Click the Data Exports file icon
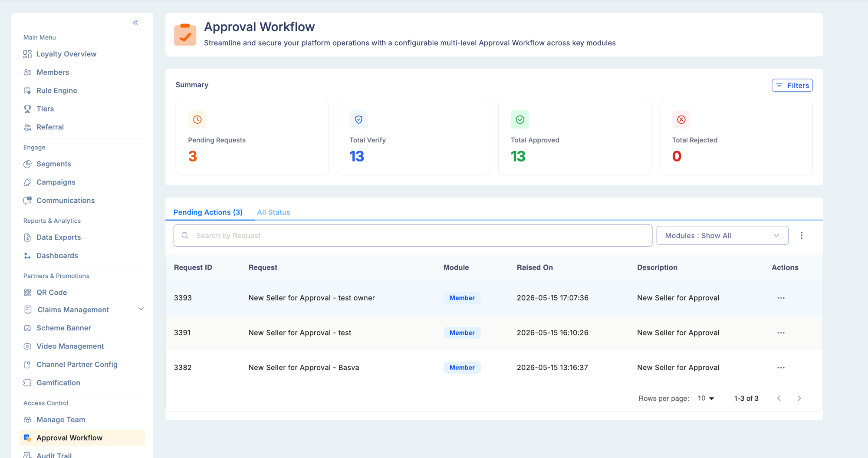 (27, 237)
